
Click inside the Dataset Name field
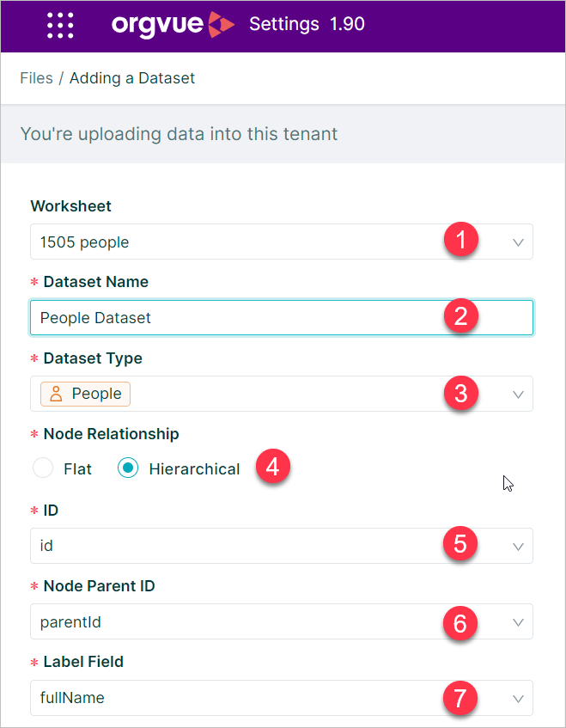[215, 316]
